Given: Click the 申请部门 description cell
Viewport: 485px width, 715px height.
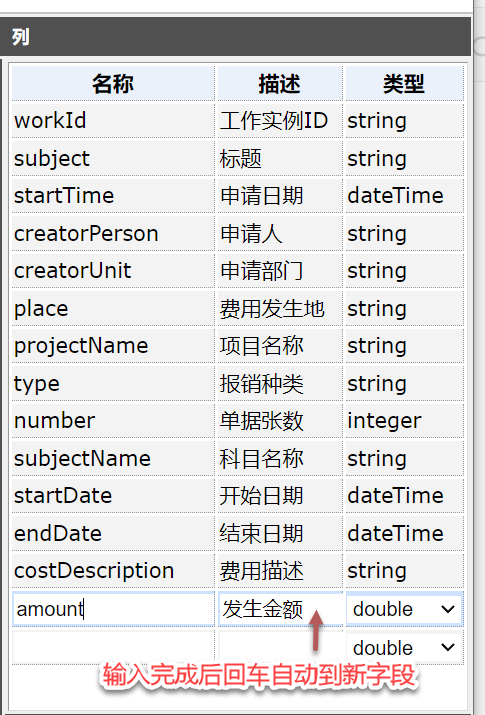Looking at the screenshot, I should coord(280,271).
